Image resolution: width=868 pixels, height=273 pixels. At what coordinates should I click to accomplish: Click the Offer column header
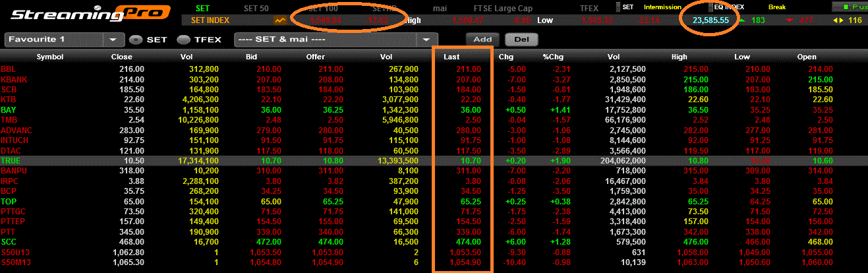click(316, 57)
